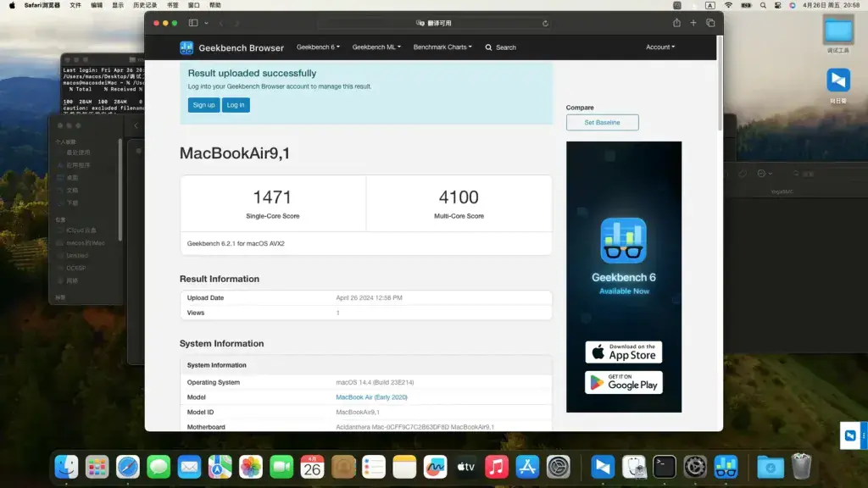
Task: Open the Account dropdown menu
Action: pos(660,47)
